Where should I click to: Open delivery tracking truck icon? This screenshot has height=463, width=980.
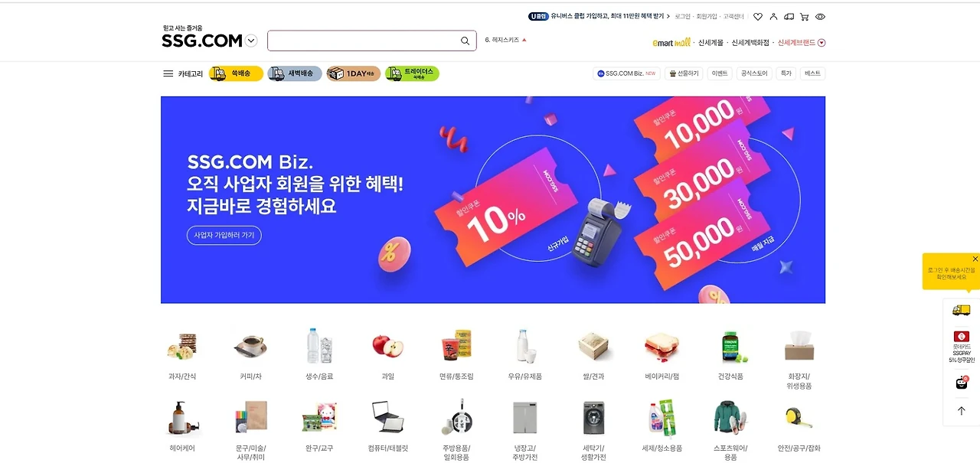click(789, 16)
